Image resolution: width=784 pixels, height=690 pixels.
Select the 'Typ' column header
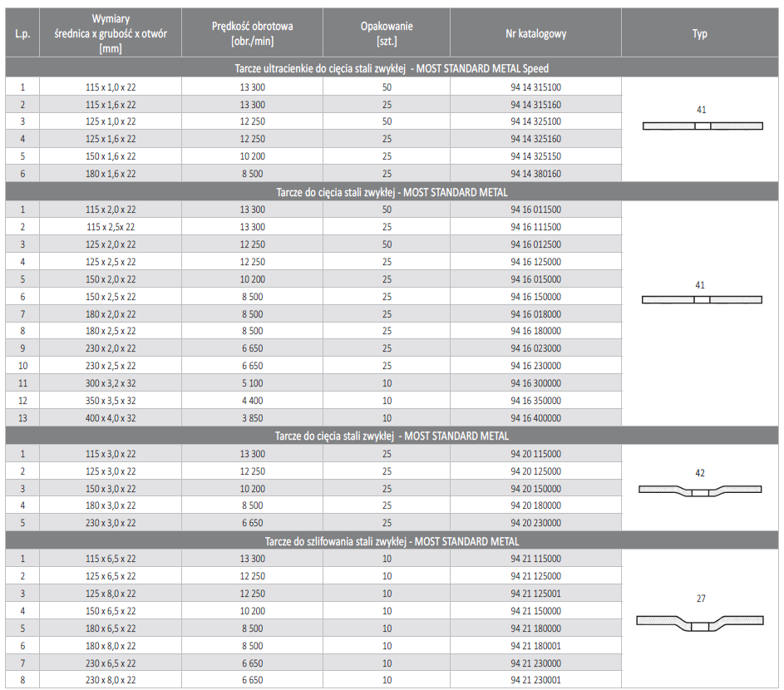click(699, 33)
